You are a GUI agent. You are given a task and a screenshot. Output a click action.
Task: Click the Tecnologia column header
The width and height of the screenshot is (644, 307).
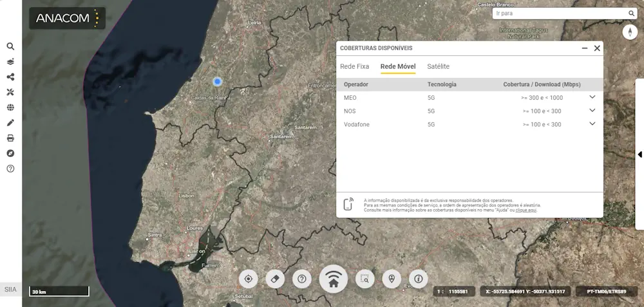pyautogui.click(x=442, y=84)
